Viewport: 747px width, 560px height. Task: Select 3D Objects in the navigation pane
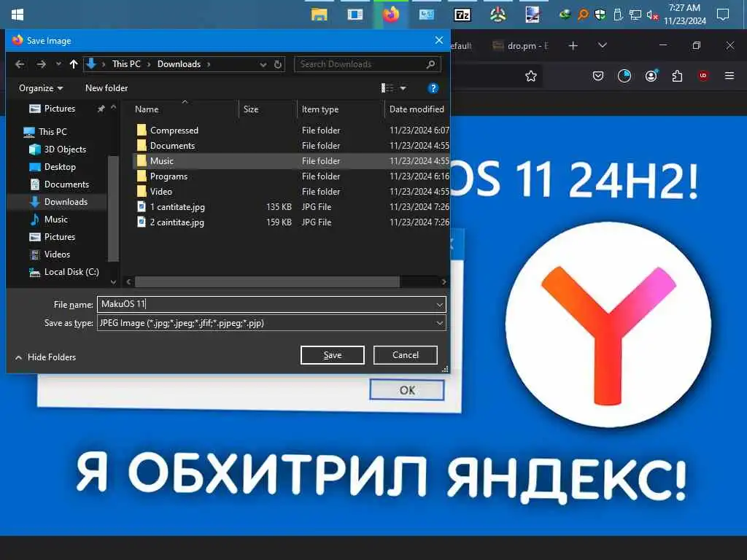pos(58,149)
